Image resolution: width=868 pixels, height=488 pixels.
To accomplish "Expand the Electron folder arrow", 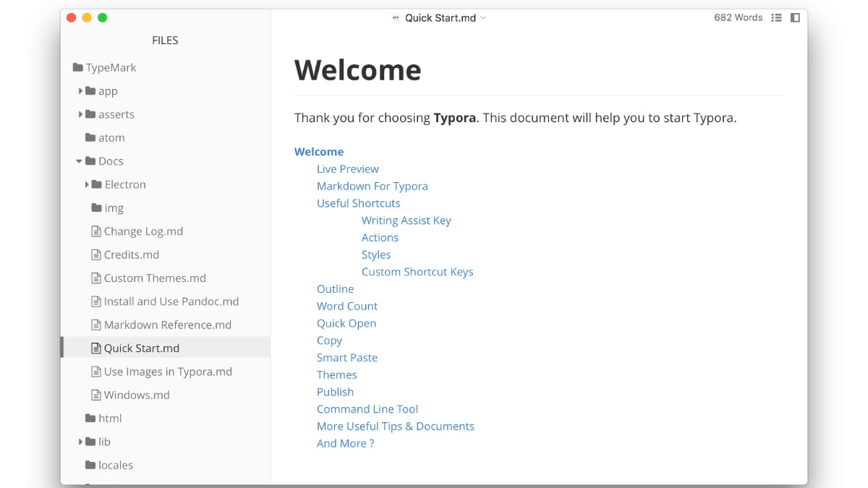I will [x=87, y=184].
